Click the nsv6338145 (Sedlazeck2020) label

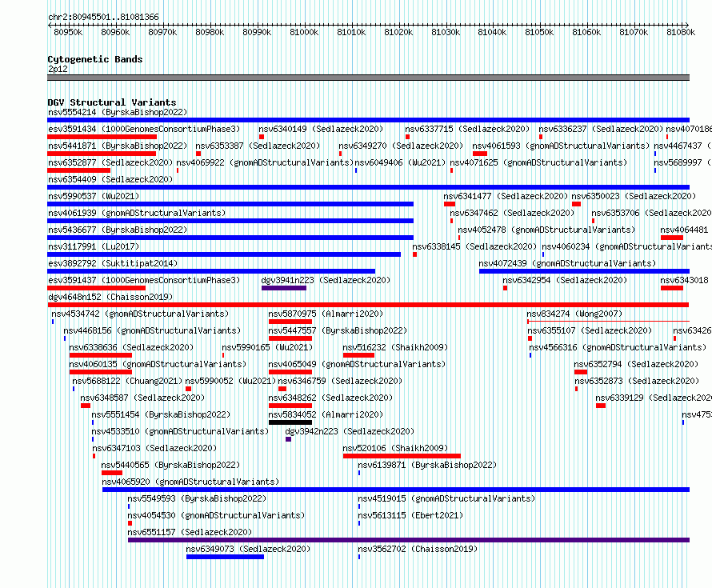(x=474, y=246)
